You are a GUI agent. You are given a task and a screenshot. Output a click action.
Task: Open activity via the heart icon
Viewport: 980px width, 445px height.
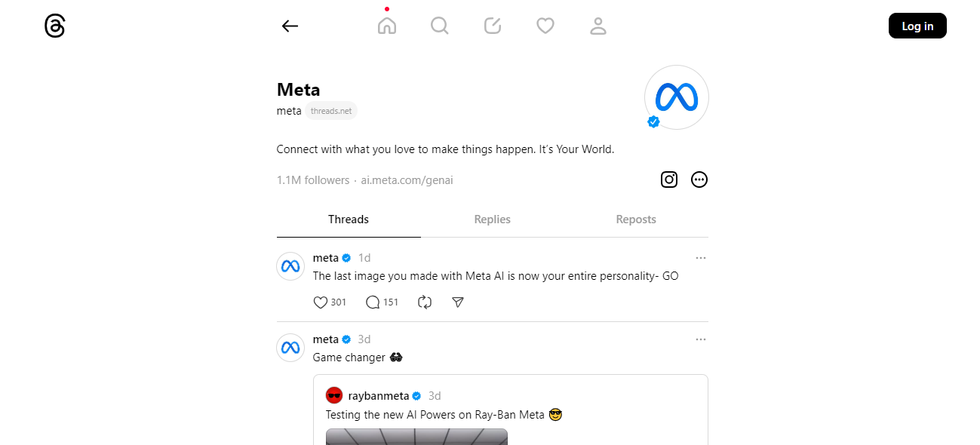pyautogui.click(x=545, y=26)
